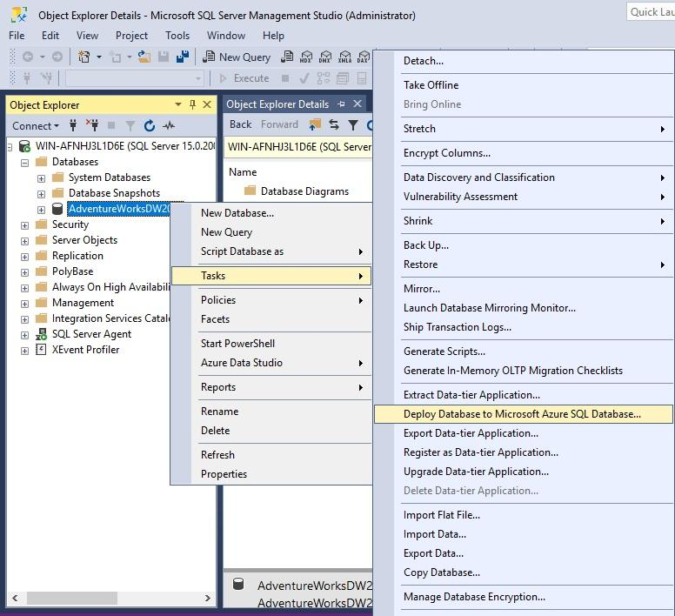Select Take Offline in Tasks submenu
Image resolution: width=675 pixels, height=616 pixels.
(x=523, y=85)
